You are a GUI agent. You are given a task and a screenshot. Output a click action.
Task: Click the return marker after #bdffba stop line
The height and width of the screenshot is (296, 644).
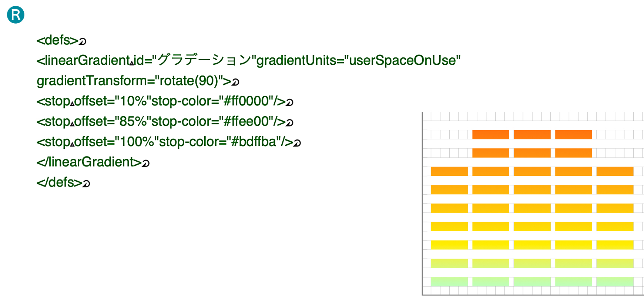point(297,143)
